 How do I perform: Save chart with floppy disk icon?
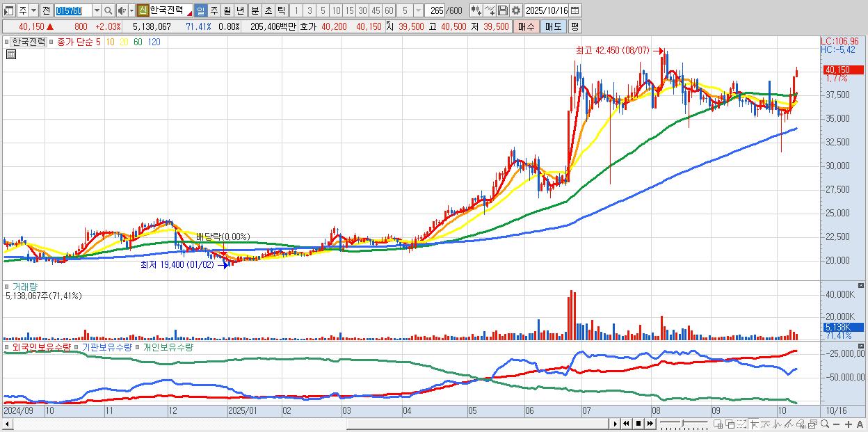pyautogui.click(x=503, y=10)
